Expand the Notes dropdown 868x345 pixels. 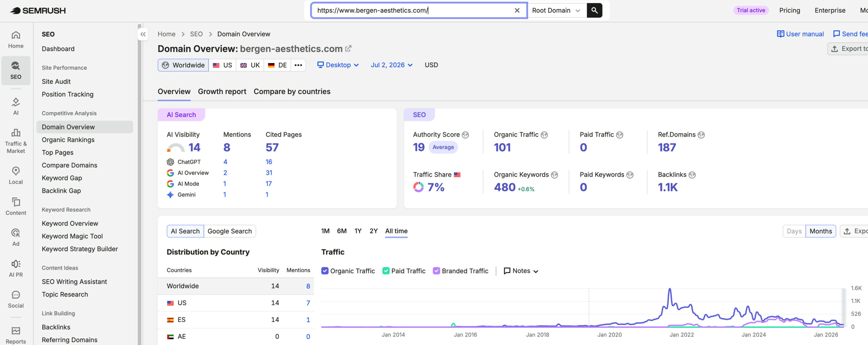tap(521, 271)
